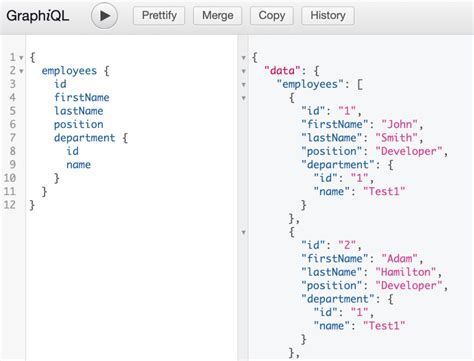Click the position field in query editor
Viewport: 474px width, 361px height.
pos(79,124)
